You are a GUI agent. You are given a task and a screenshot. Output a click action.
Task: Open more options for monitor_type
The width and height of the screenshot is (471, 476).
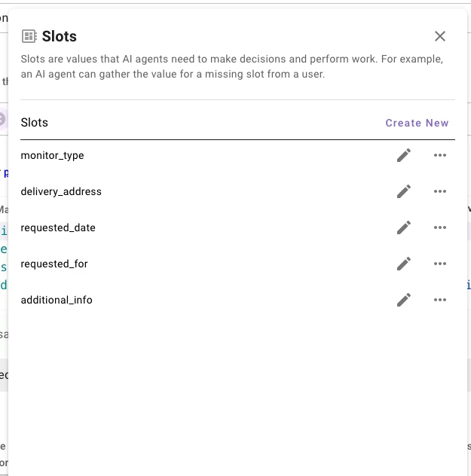440,155
